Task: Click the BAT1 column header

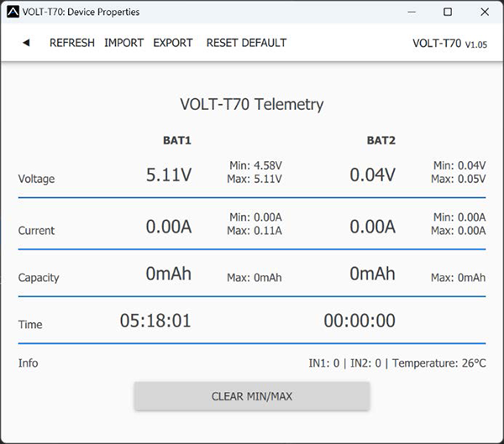Action: [177, 140]
